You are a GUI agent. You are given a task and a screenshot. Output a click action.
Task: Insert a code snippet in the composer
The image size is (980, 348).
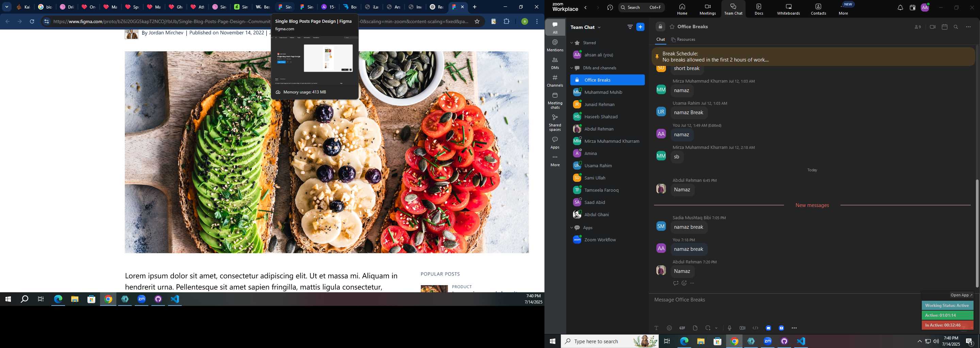click(755, 328)
